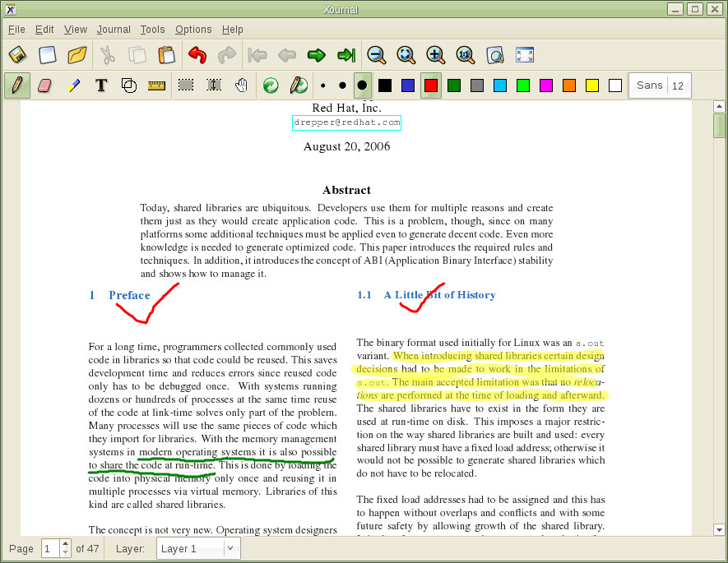The image size is (728, 563).
Task: Pick the dark green color swatch
Action: [x=454, y=85]
